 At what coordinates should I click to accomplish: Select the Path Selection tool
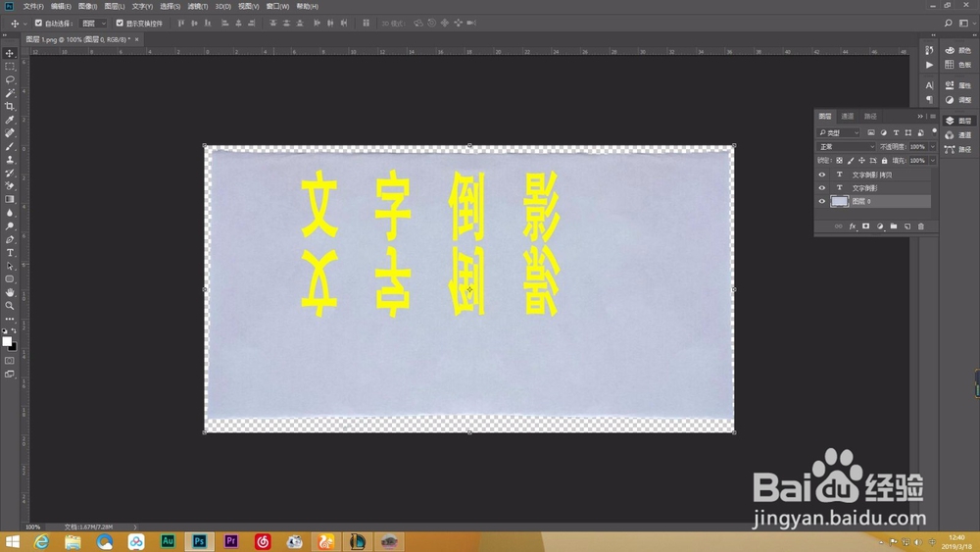pyautogui.click(x=10, y=266)
